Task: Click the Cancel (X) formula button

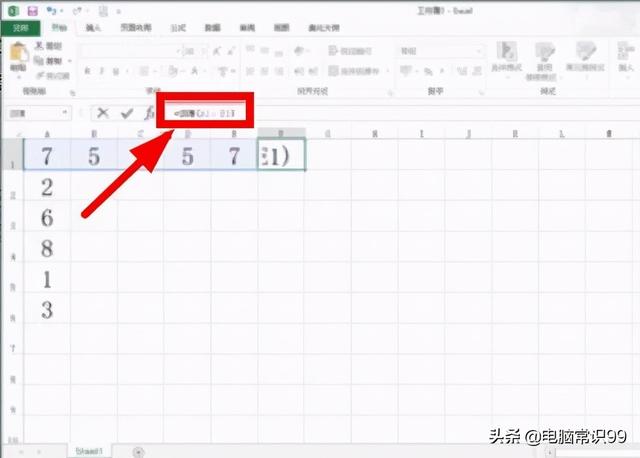Action: pyautogui.click(x=103, y=113)
